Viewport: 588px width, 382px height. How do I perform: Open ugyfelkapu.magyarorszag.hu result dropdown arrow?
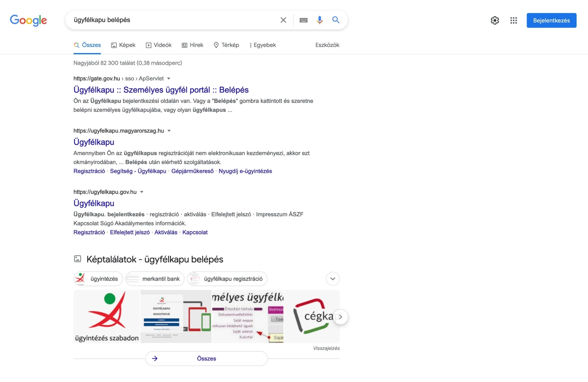169,131
